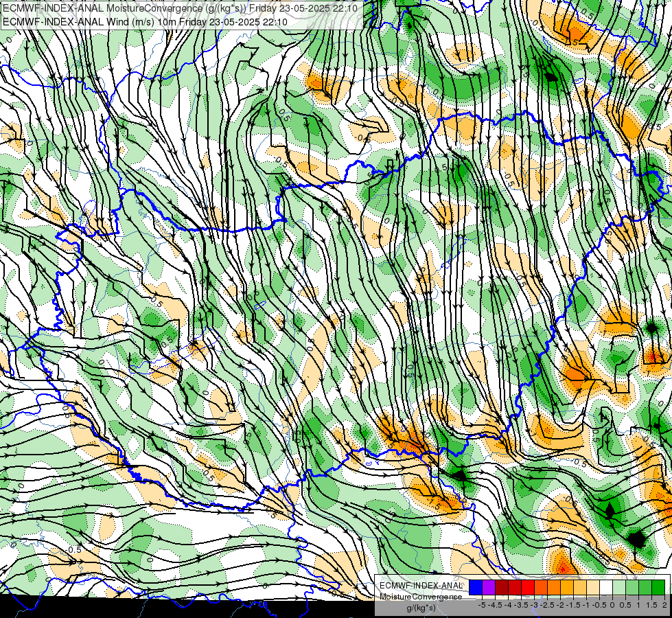This screenshot has height=618, width=672.
Task: Click the 'Wind (m/s) 10m' title line
Action: coord(144,21)
